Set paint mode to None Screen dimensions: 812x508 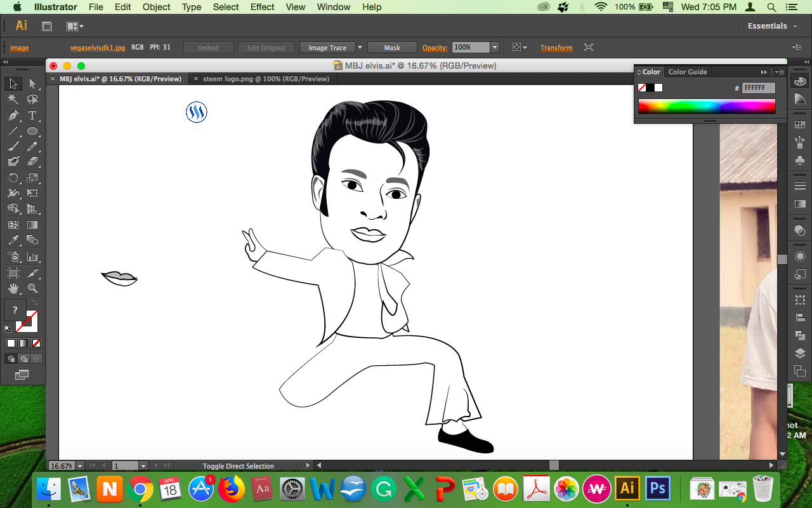tap(36, 343)
